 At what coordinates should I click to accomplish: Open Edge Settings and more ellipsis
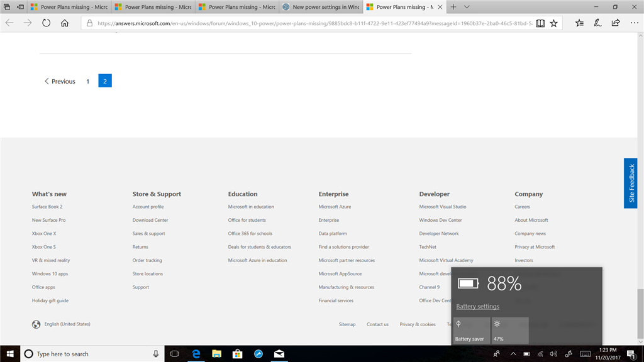[x=634, y=23]
